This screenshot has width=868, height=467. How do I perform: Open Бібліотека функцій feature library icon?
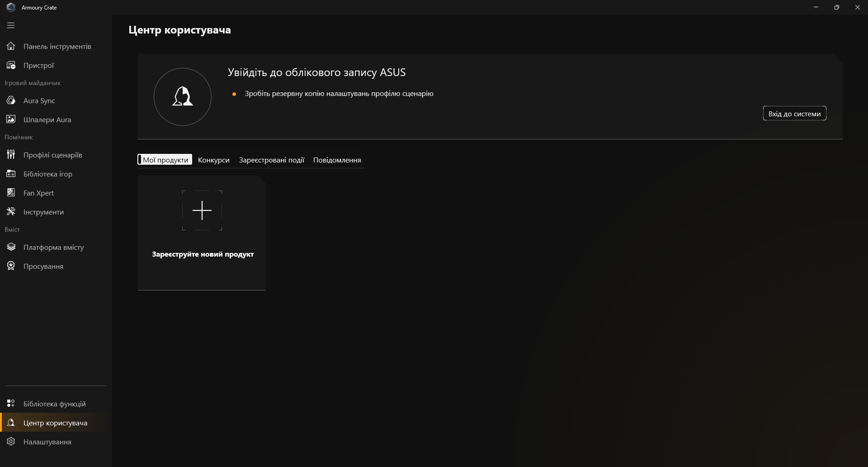[x=11, y=404]
